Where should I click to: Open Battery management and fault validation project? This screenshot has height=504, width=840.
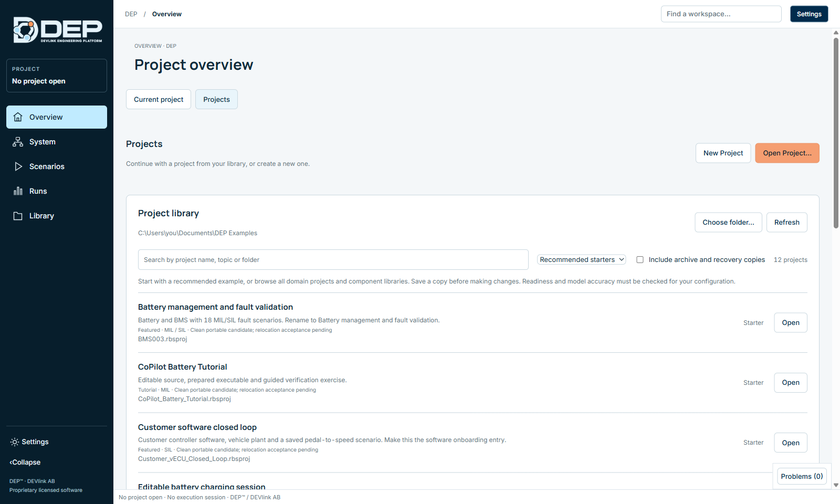[791, 322]
